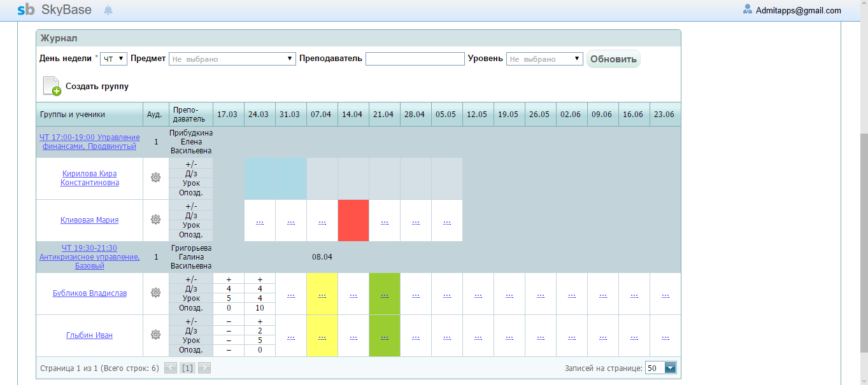Open gear settings for Глыбин Иван

coord(155,335)
